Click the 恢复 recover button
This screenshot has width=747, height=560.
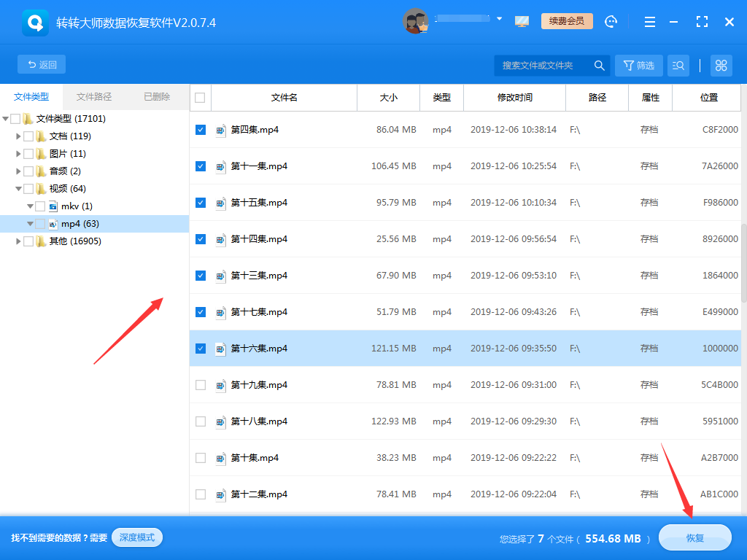[x=694, y=538]
